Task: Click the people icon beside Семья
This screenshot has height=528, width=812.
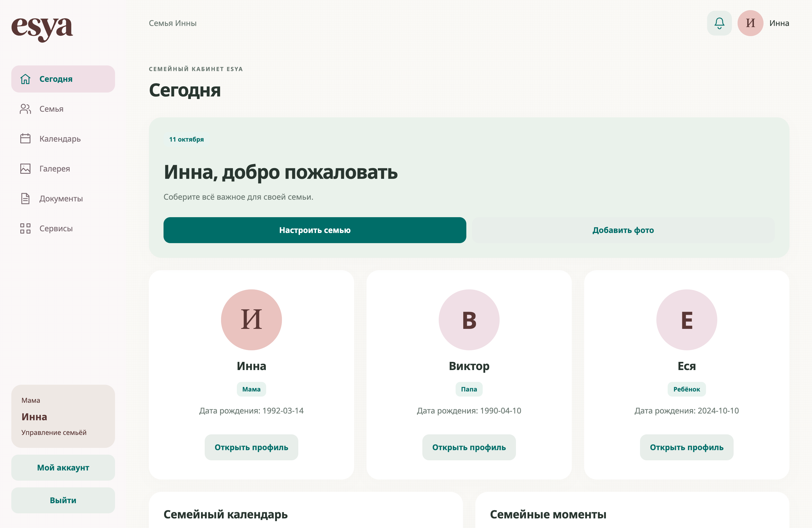Action: (x=25, y=109)
